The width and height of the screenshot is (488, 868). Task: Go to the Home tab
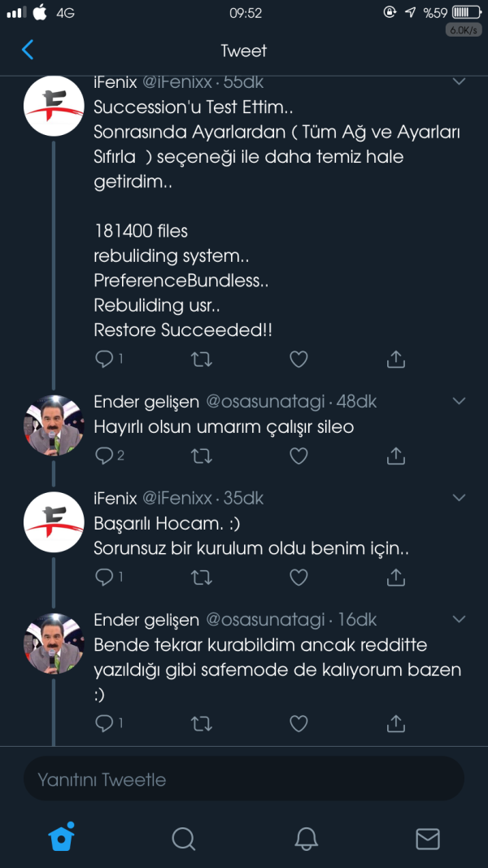tap(62, 838)
